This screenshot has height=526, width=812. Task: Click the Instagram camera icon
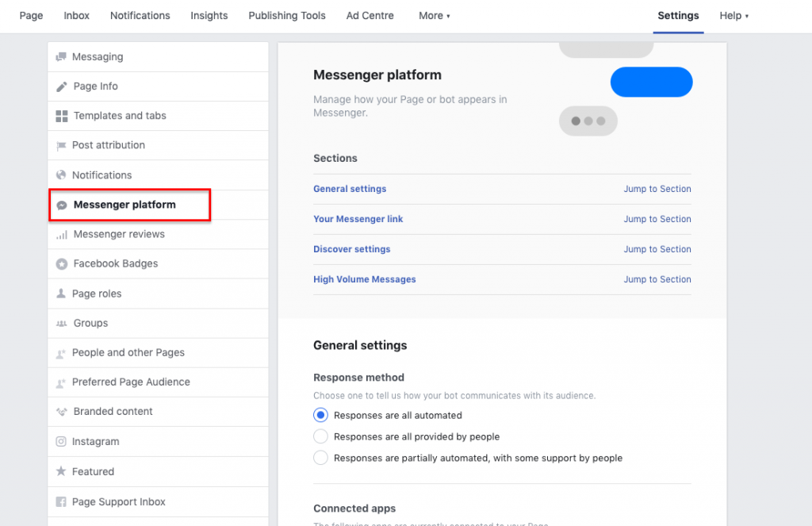(x=61, y=442)
